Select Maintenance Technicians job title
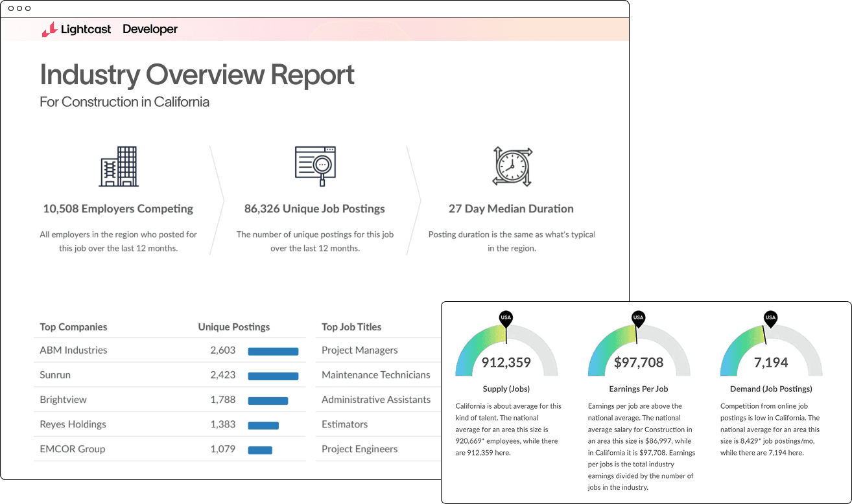This screenshot has height=504, width=852. (x=375, y=375)
